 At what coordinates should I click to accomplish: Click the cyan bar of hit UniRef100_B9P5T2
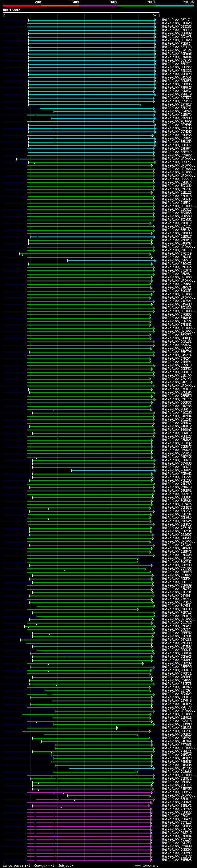[112, 260]
